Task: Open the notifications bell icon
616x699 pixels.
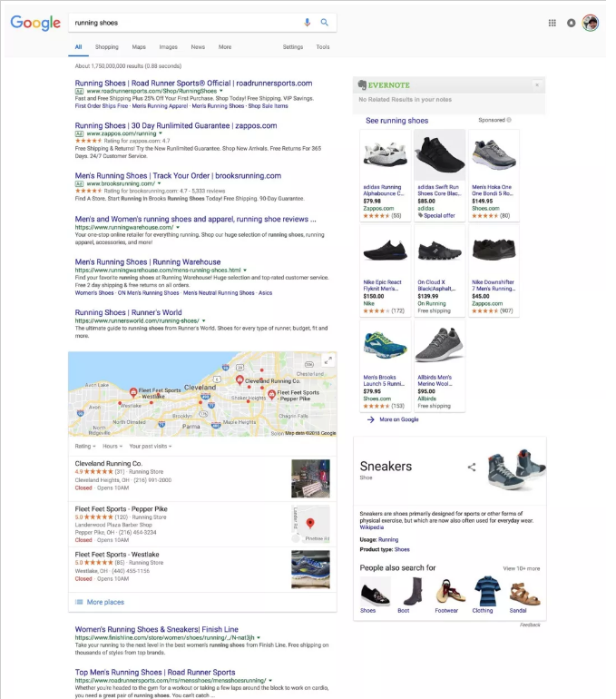Action: (571, 23)
